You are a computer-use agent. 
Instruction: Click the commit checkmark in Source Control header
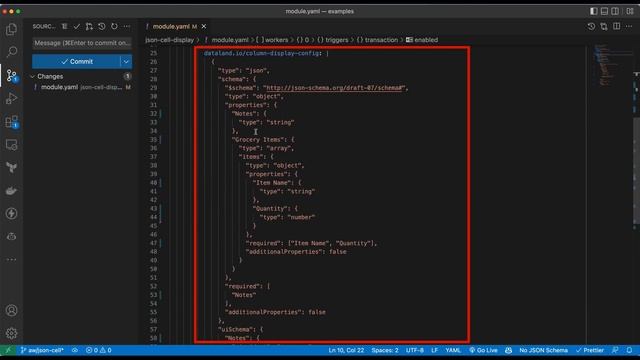click(x=77, y=27)
